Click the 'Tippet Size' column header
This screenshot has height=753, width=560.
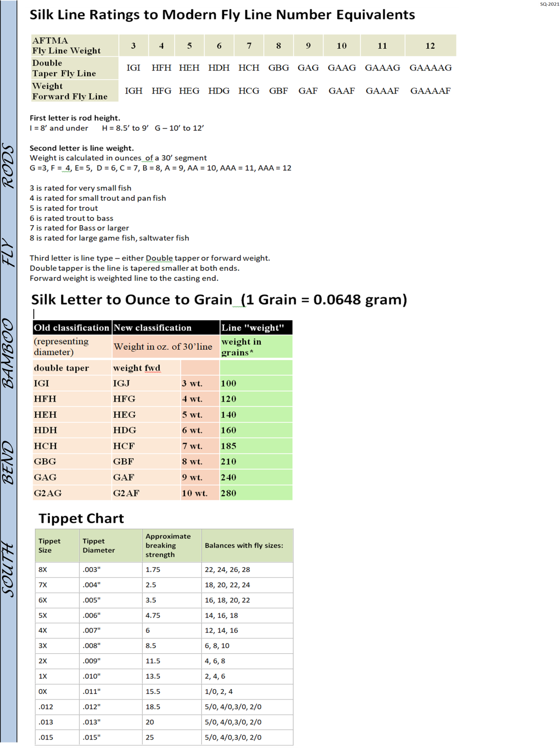pyautogui.click(x=57, y=545)
